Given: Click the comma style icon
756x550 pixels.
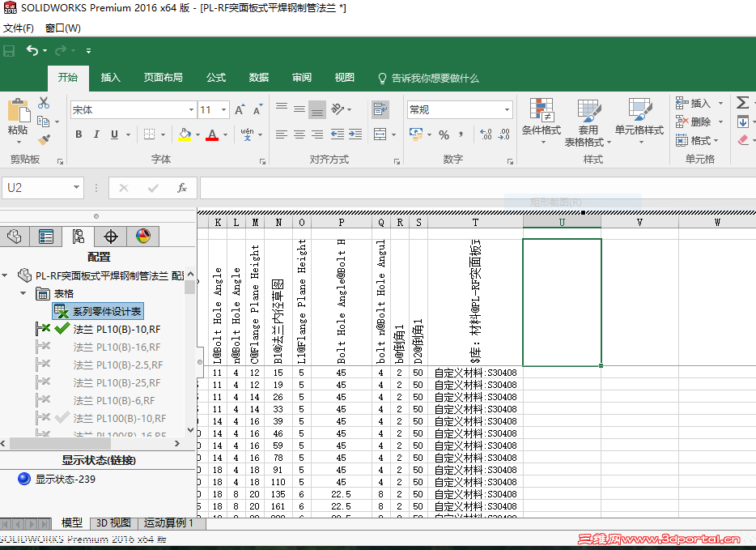Looking at the screenshot, I should pyautogui.click(x=461, y=134).
